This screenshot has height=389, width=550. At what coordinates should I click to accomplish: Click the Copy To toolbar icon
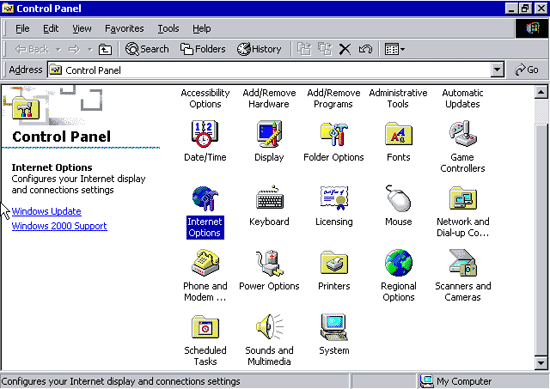[x=324, y=49]
